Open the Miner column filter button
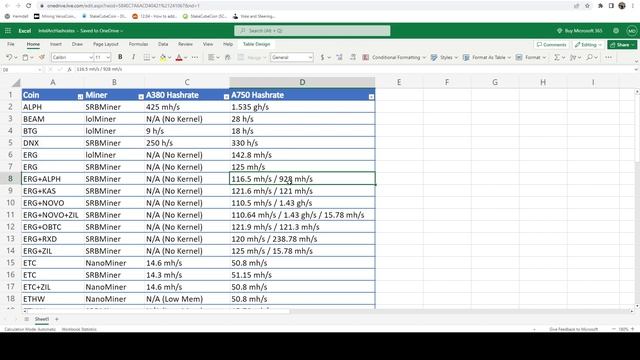640x360 pixels. (141, 97)
